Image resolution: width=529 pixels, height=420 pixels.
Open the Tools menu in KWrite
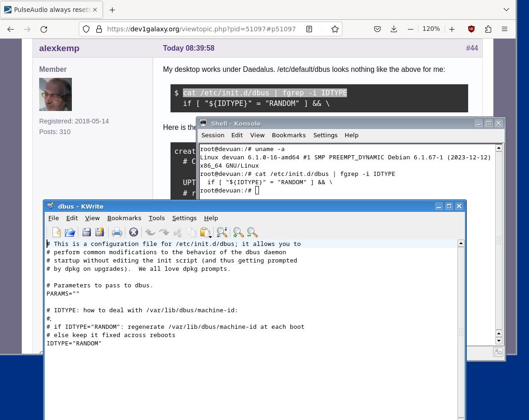pos(157,218)
